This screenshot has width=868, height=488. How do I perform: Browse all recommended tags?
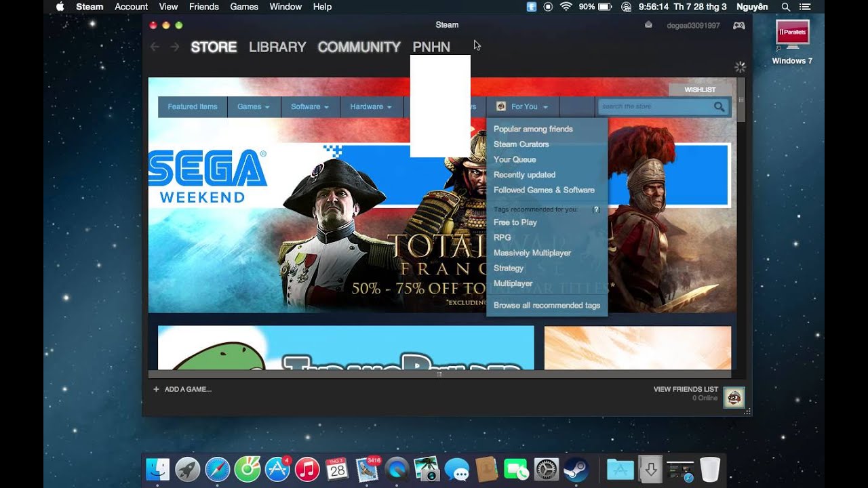click(547, 305)
